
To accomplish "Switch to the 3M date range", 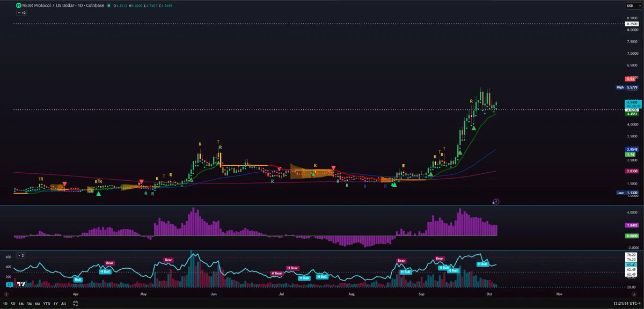I will pos(30,304).
